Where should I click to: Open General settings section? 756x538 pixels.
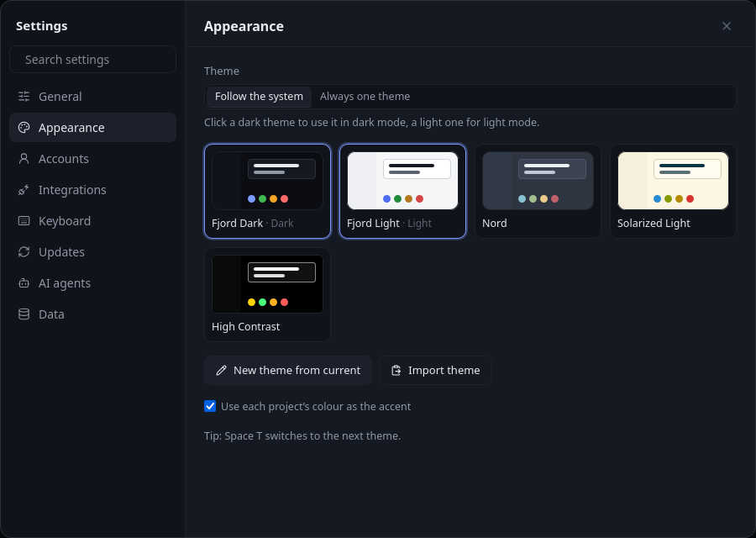(92, 97)
